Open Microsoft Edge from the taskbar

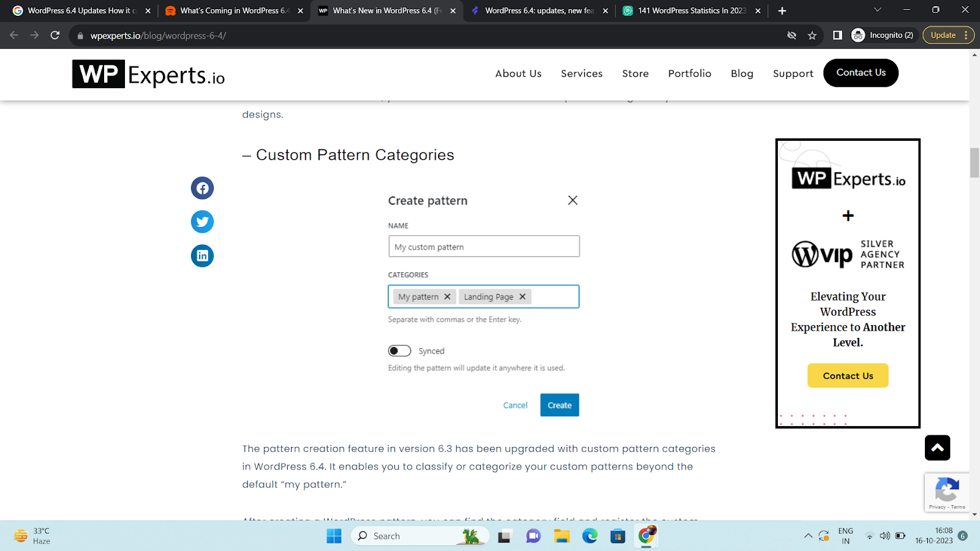(590, 536)
